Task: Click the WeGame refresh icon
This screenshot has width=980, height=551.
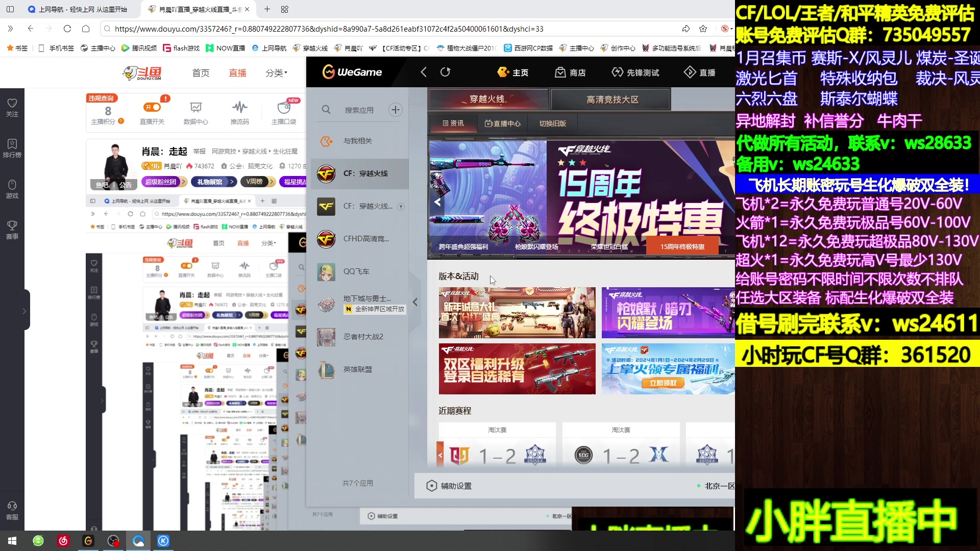Action: click(446, 72)
